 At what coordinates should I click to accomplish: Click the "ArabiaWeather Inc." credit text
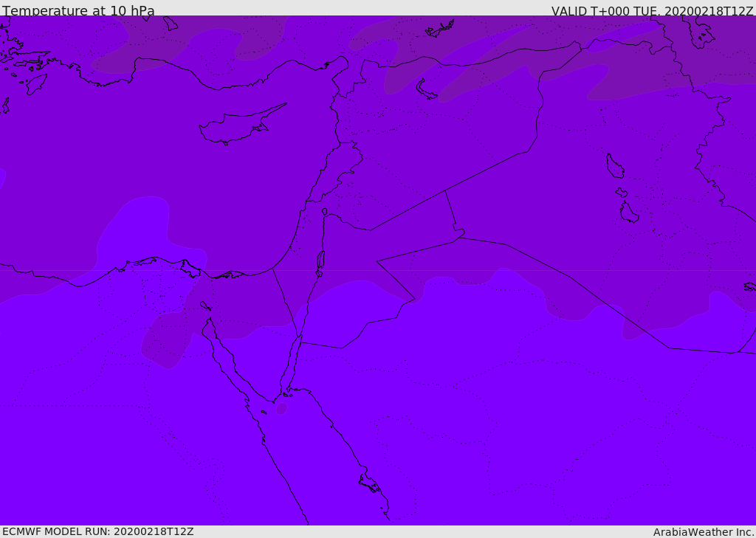704,531
